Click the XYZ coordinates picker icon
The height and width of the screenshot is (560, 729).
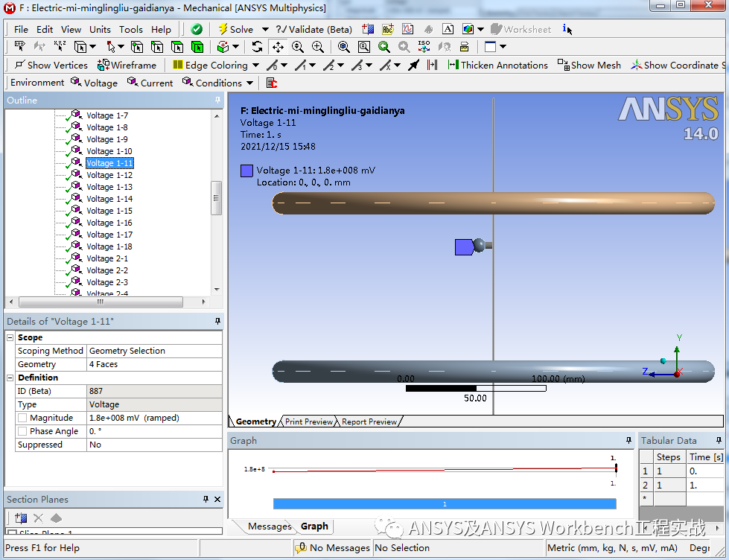60,46
